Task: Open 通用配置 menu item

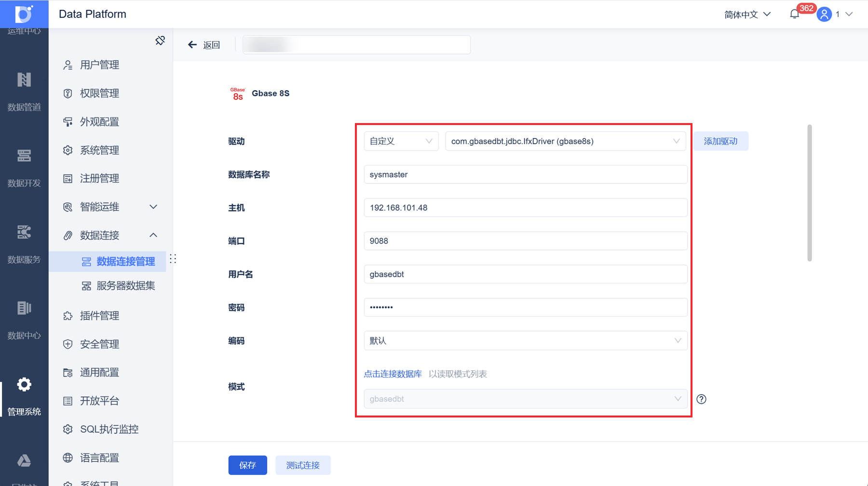Action: tap(100, 373)
